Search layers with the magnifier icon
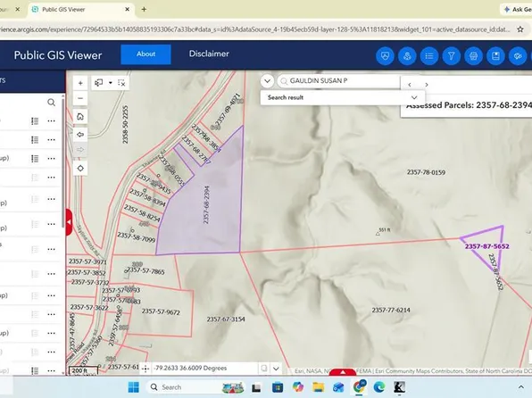The image size is (532, 398). click(x=51, y=103)
